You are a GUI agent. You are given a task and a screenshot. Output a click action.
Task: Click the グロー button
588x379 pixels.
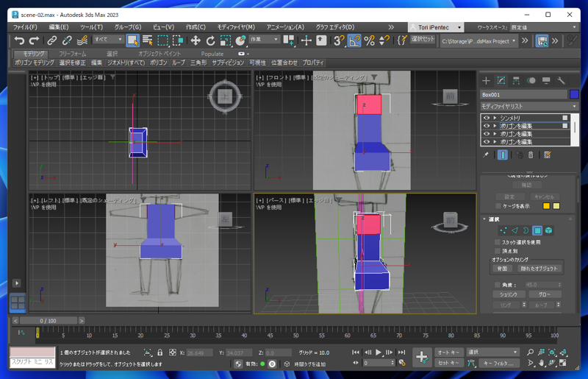[545, 294]
